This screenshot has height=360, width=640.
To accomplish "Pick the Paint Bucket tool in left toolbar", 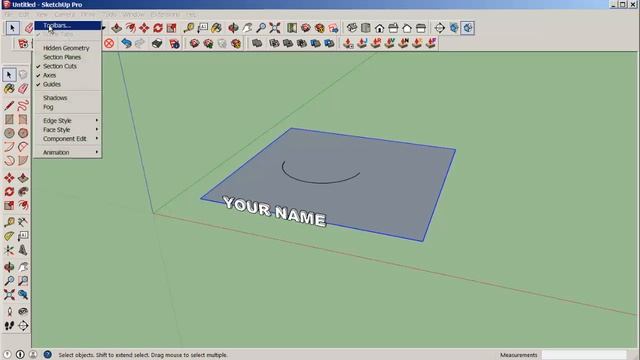I will [x=9, y=89].
